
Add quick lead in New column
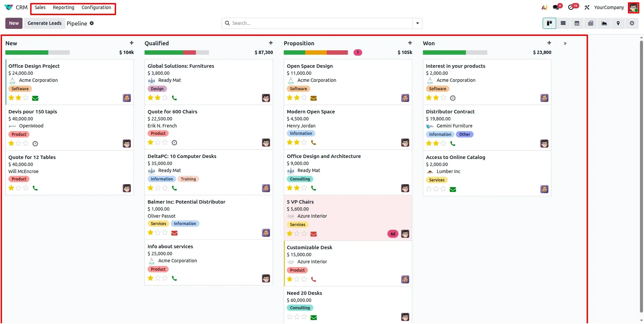[x=131, y=43]
